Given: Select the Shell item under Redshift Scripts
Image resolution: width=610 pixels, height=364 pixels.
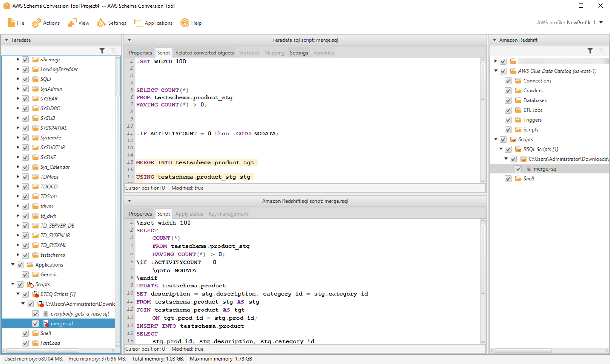Looking at the screenshot, I should click(528, 179).
